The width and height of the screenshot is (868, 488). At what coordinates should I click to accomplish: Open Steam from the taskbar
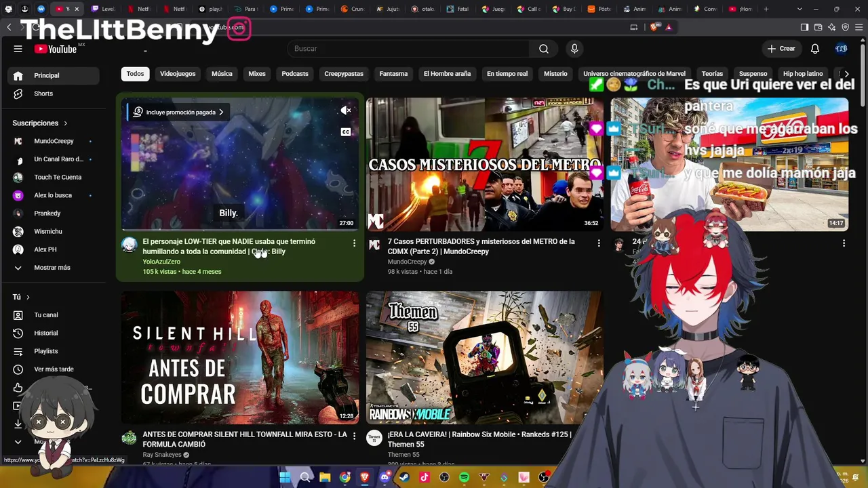(404, 477)
